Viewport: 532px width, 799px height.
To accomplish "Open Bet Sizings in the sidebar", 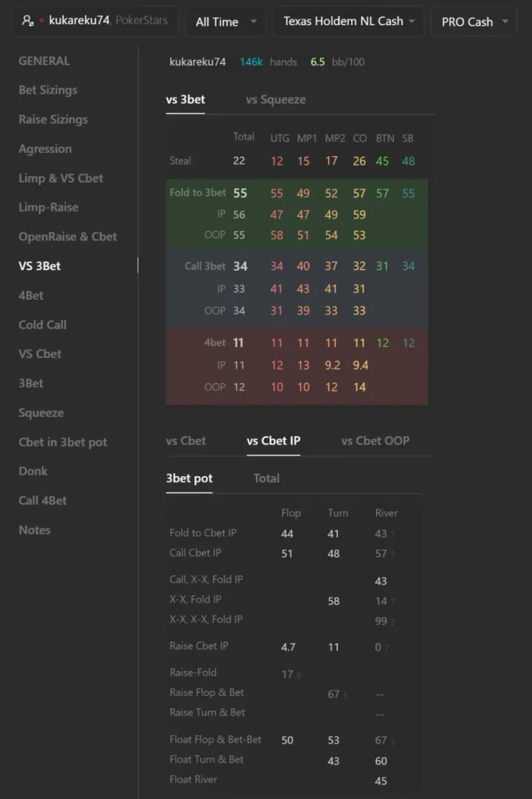I will coord(48,90).
